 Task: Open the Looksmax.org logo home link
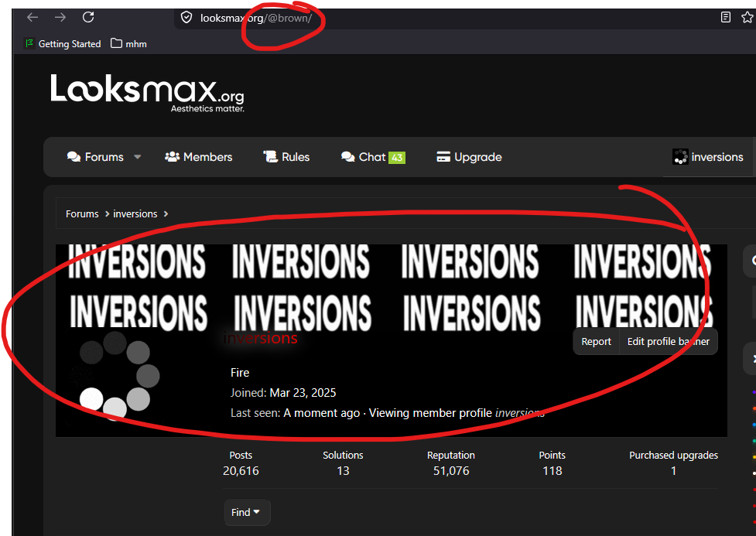[x=148, y=93]
